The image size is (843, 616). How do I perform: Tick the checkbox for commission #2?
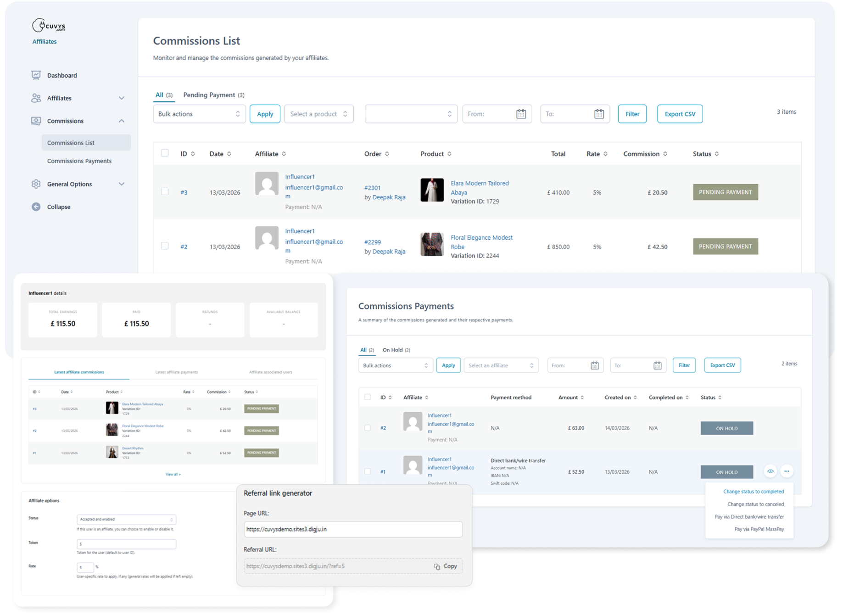[165, 246]
